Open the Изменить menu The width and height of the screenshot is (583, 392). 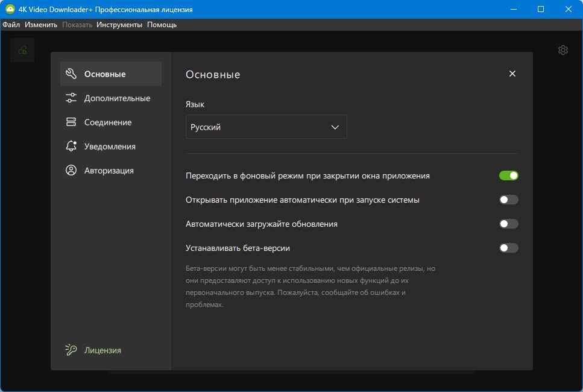[41, 25]
